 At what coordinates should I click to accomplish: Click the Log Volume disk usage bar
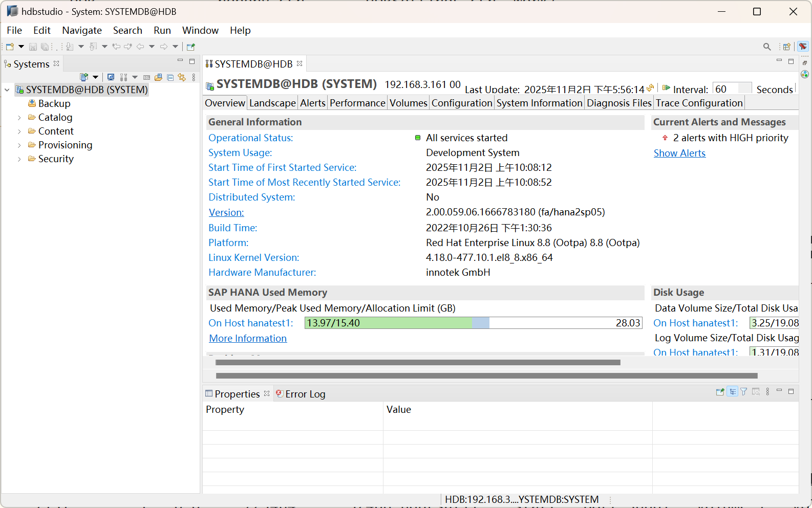[x=774, y=351]
